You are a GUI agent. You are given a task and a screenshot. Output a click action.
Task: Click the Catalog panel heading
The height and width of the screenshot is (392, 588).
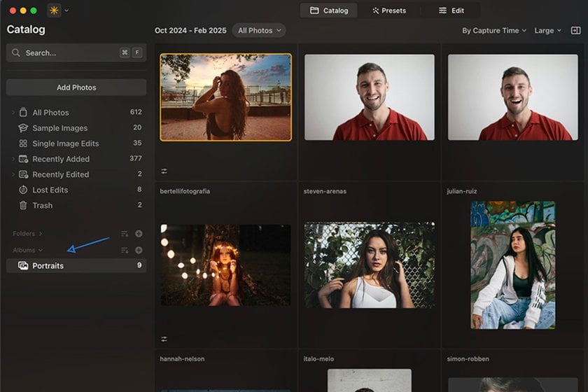[26, 29]
